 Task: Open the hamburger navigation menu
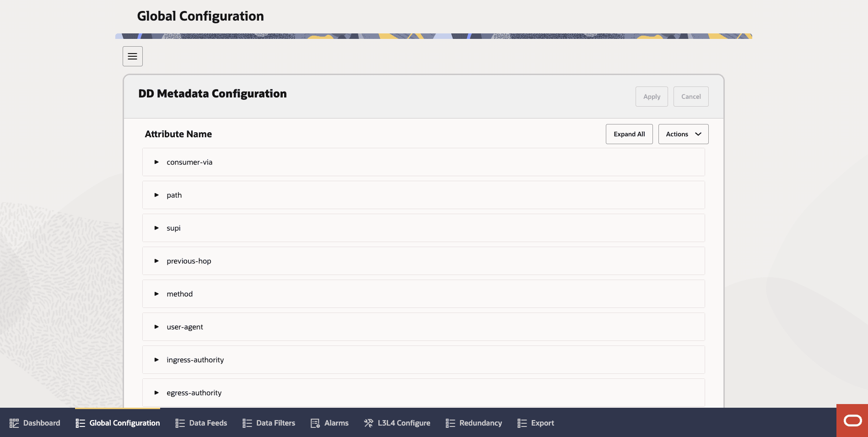(132, 56)
